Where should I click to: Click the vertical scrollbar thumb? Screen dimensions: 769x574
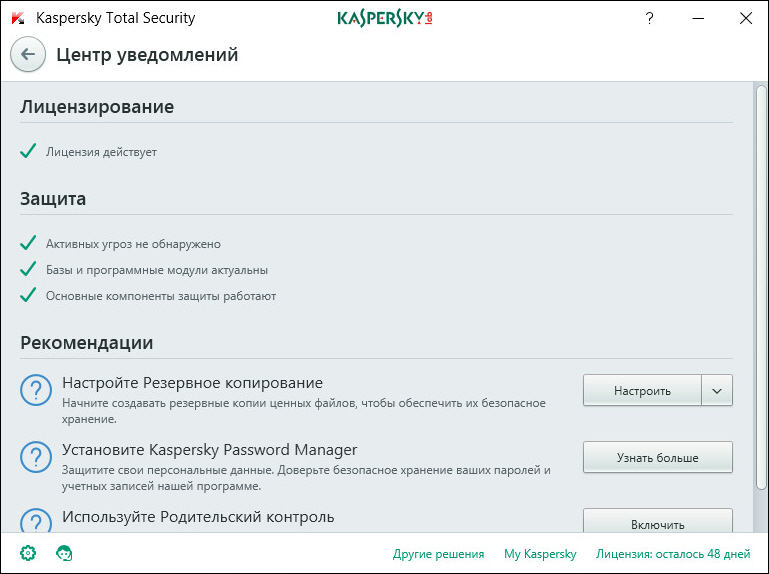(x=761, y=287)
